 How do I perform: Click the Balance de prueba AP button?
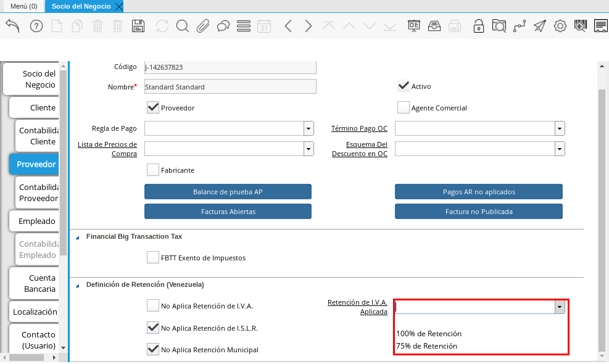coord(228,191)
